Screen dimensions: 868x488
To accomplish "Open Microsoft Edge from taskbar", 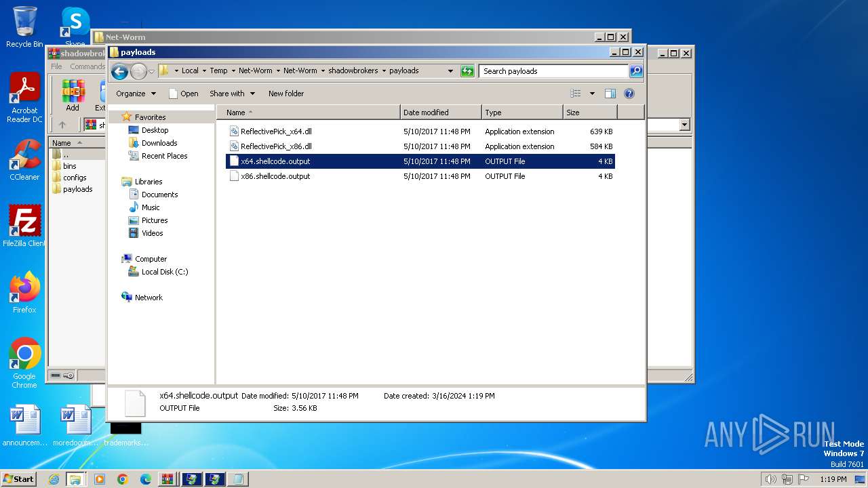I will pos(145,479).
